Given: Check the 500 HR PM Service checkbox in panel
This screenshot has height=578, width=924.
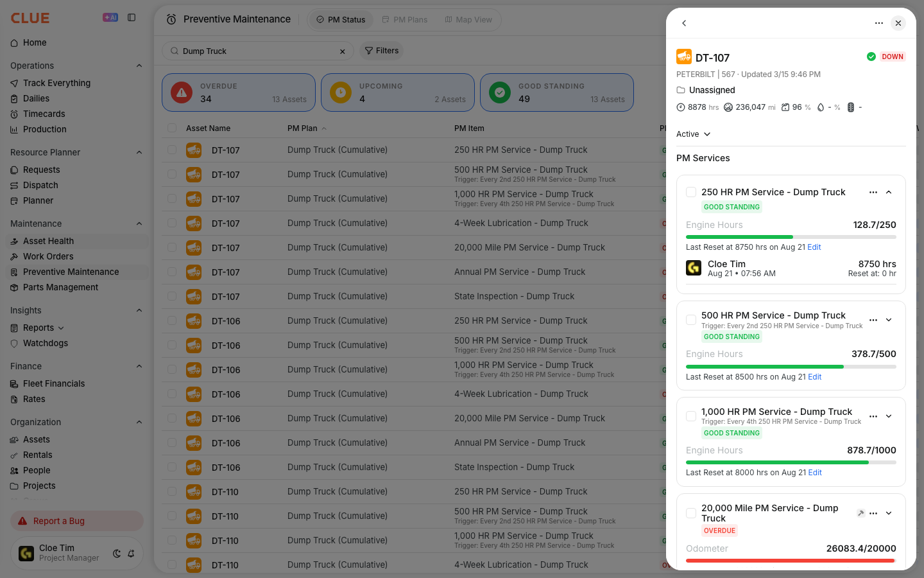Looking at the screenshot, I should 691,320.
